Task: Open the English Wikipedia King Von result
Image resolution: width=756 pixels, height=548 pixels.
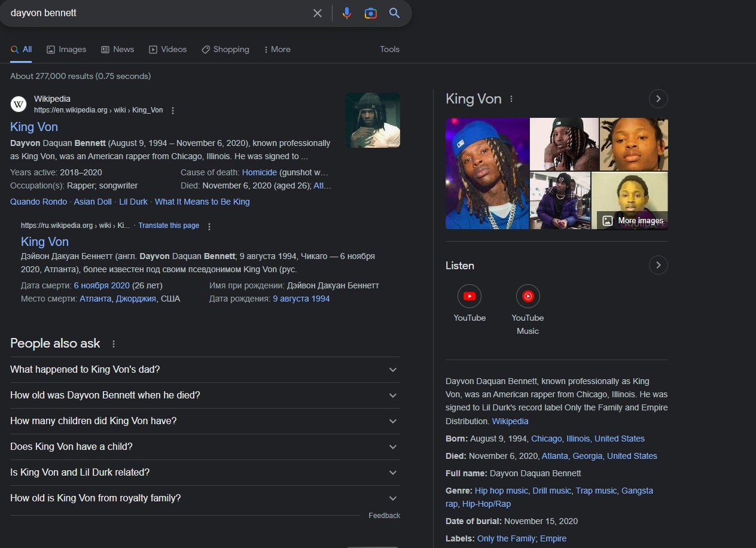Action: point(34,127)
